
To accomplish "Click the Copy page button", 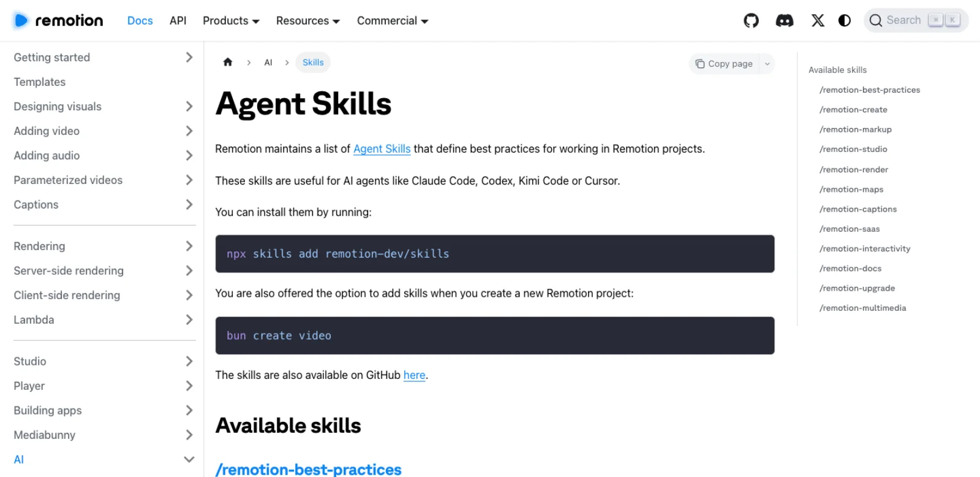I will click(724, 64).
